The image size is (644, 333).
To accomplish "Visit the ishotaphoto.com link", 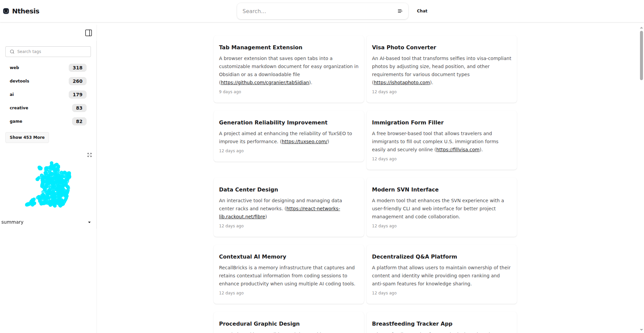I will coord(402,82).
